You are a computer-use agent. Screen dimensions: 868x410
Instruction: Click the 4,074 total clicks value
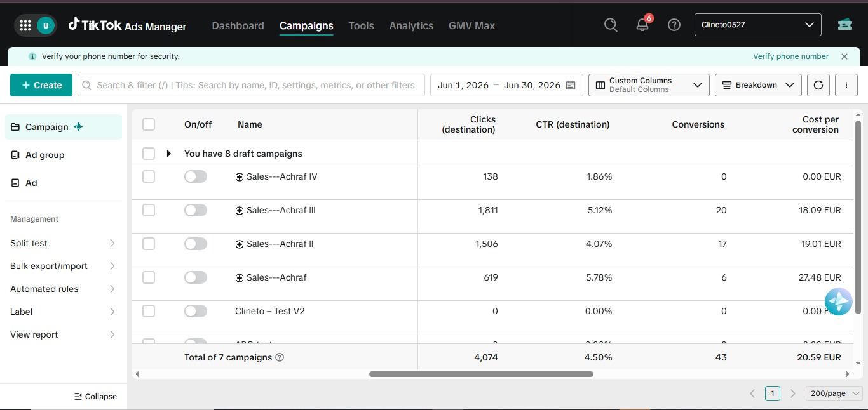(486, 357)
